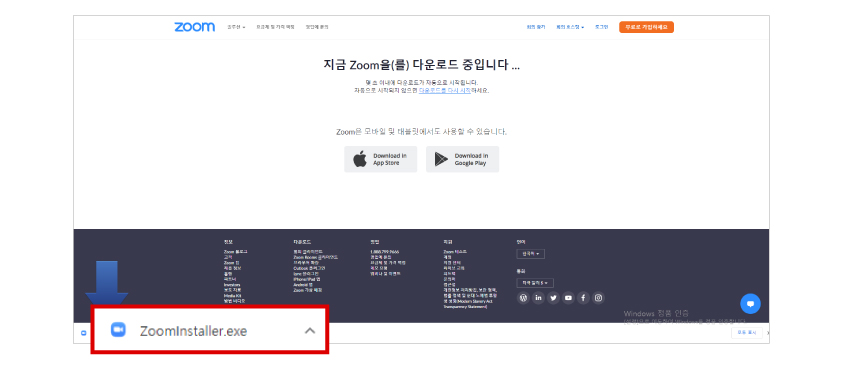Click the YouTube icon in footer

coord(568,298)
